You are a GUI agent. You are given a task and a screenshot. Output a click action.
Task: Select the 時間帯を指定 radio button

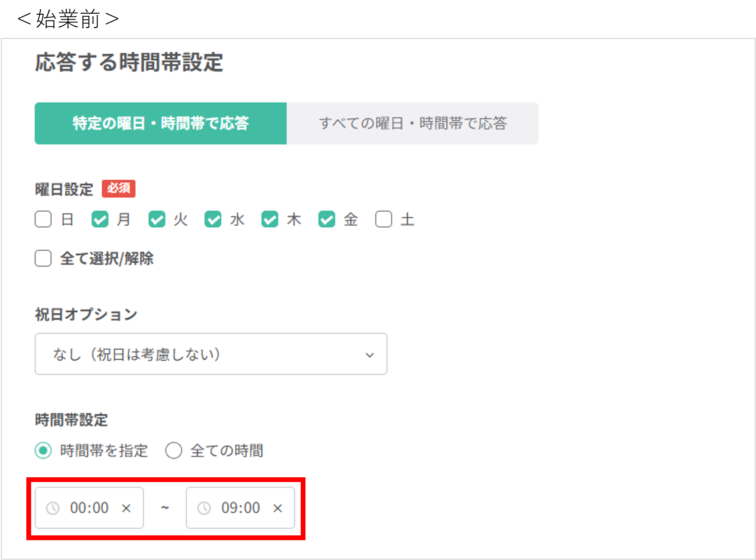[43, 451]
